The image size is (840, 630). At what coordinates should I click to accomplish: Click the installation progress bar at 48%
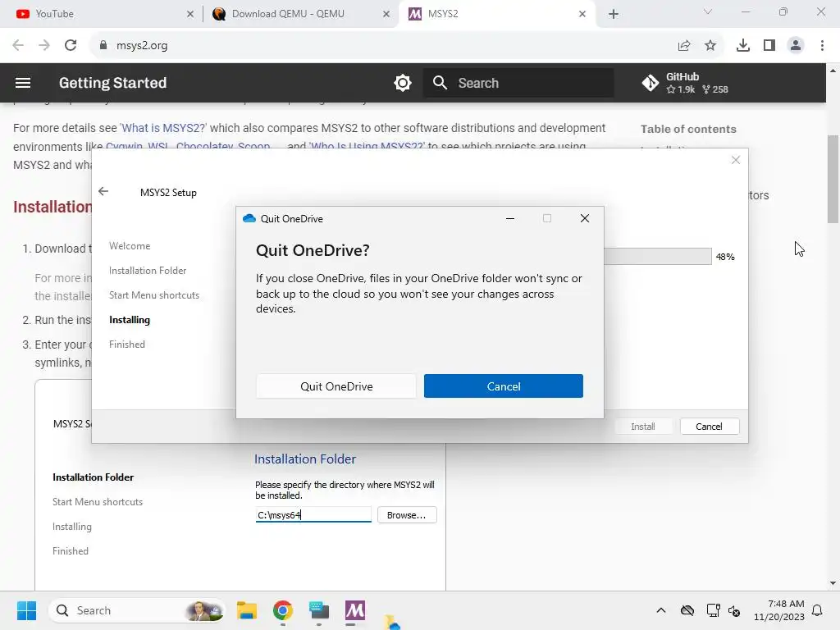pos(657,256)
